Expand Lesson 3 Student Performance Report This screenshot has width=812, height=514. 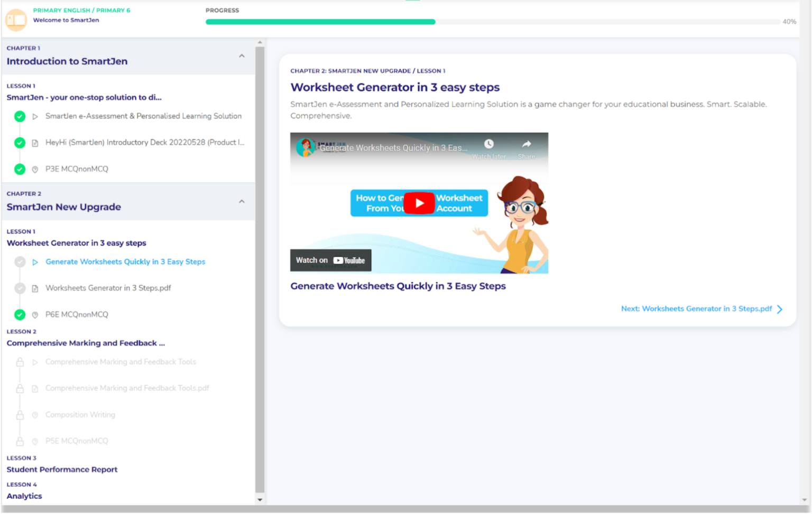[62, 470]
